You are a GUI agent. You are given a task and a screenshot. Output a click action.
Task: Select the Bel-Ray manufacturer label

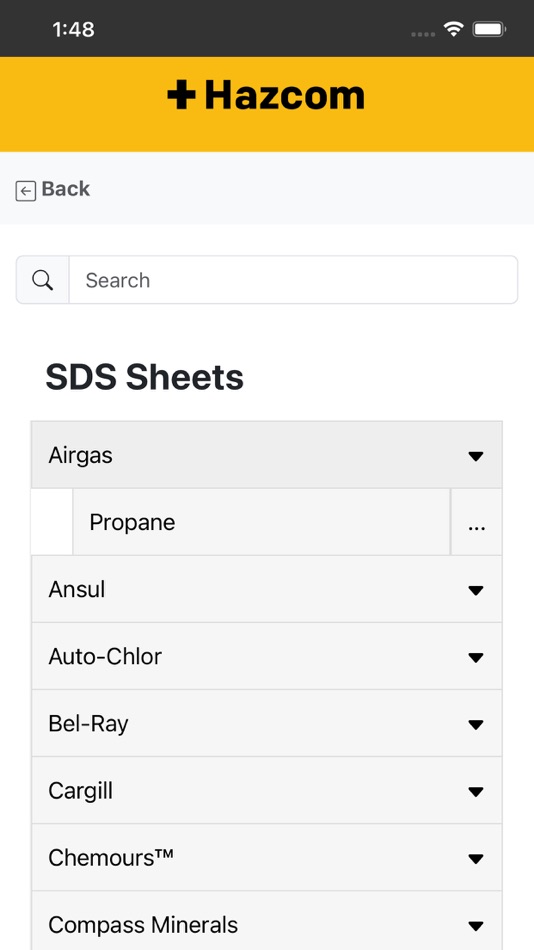click(x=88, y=724)
